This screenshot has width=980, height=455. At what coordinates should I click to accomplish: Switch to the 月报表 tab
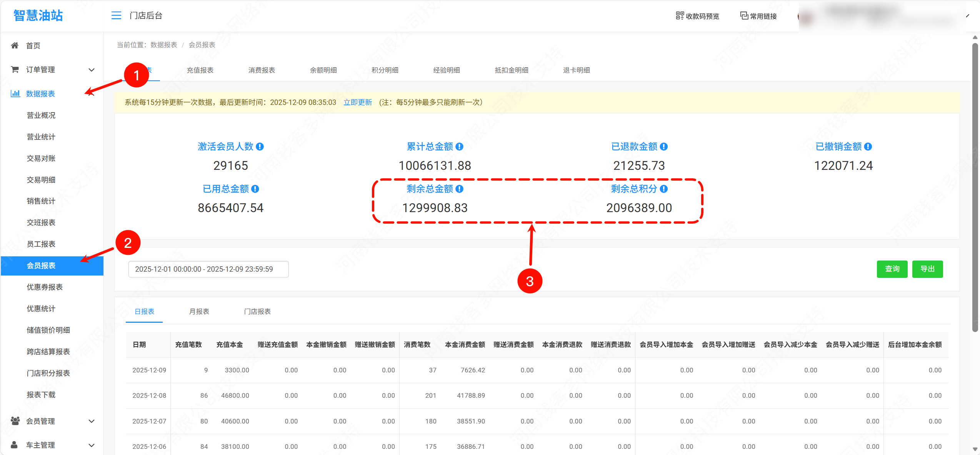(x=199, y=311)
